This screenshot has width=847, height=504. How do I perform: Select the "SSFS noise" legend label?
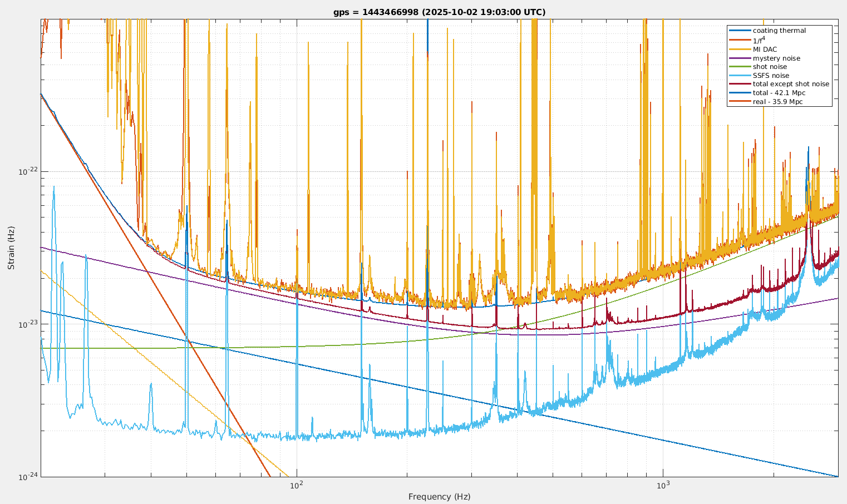(771, 76)
